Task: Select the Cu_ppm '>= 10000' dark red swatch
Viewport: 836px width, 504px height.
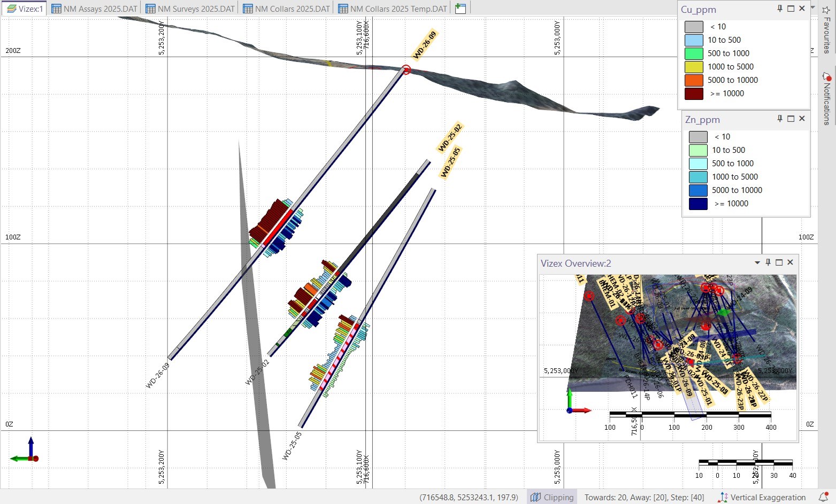Action: tap(694, 94)
